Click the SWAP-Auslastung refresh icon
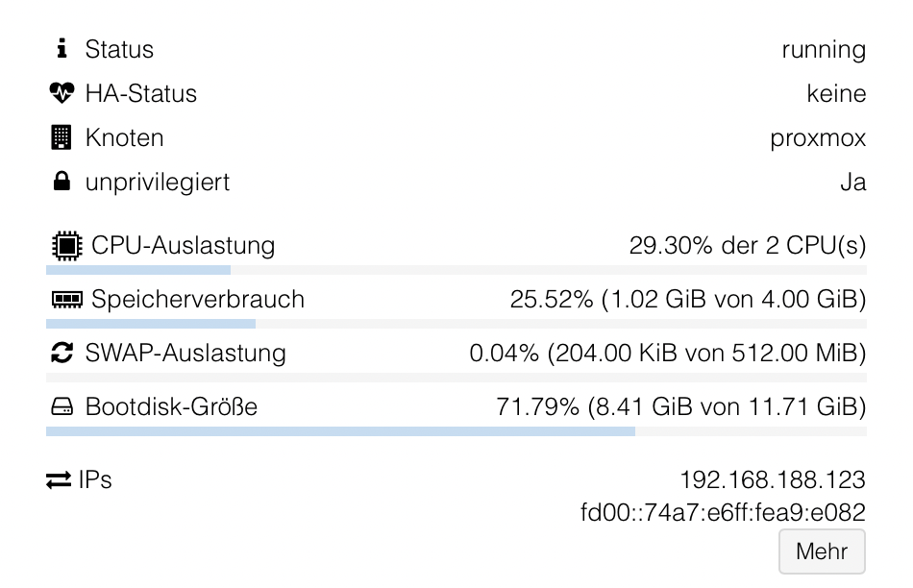Image resolution: width=913 pixels, height=588 pixels. (x=62, y=354)
